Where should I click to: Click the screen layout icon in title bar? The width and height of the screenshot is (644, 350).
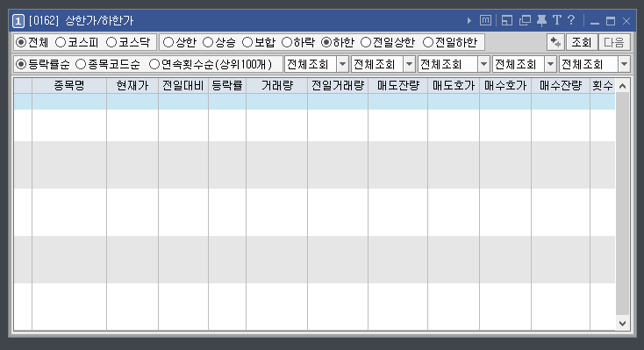[x=507, y=20]
